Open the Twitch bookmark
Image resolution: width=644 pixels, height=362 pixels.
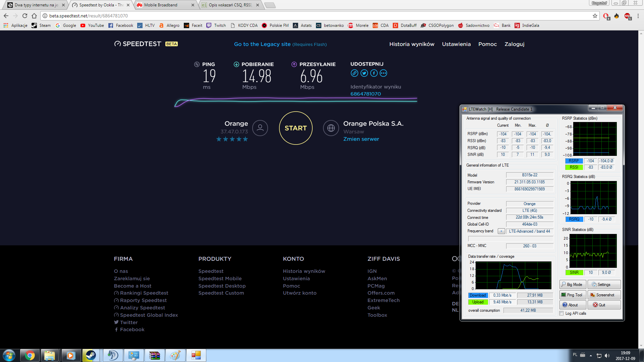point(216,25)
